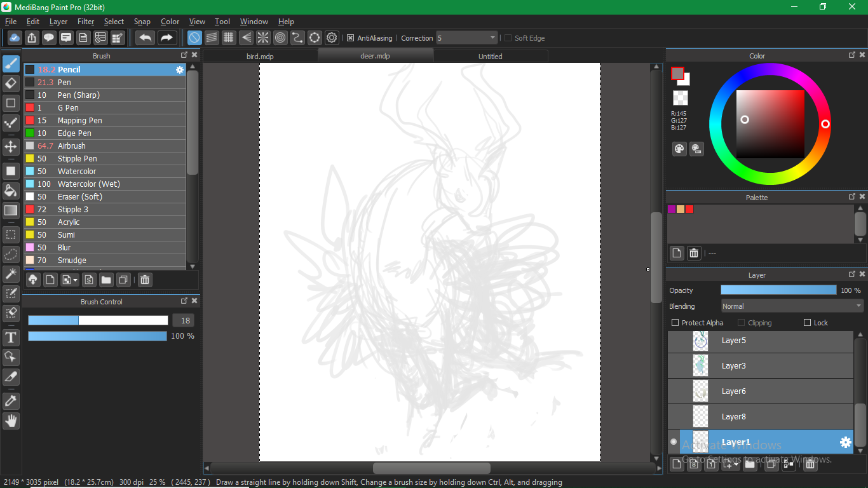Switch to the bird.mdp tab
The height and width of the screenshot is (488, 868).
(260, 57)
